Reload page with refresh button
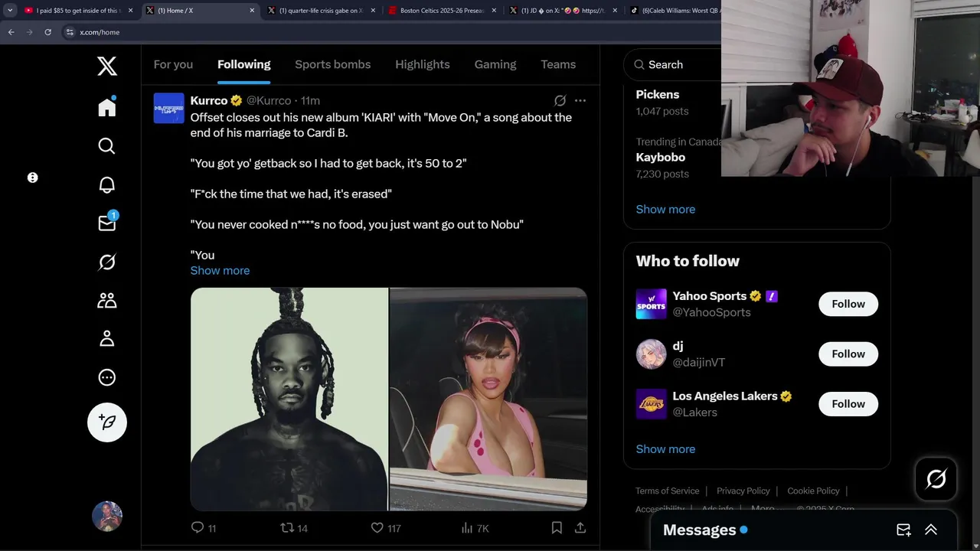 tap(47, 32)
